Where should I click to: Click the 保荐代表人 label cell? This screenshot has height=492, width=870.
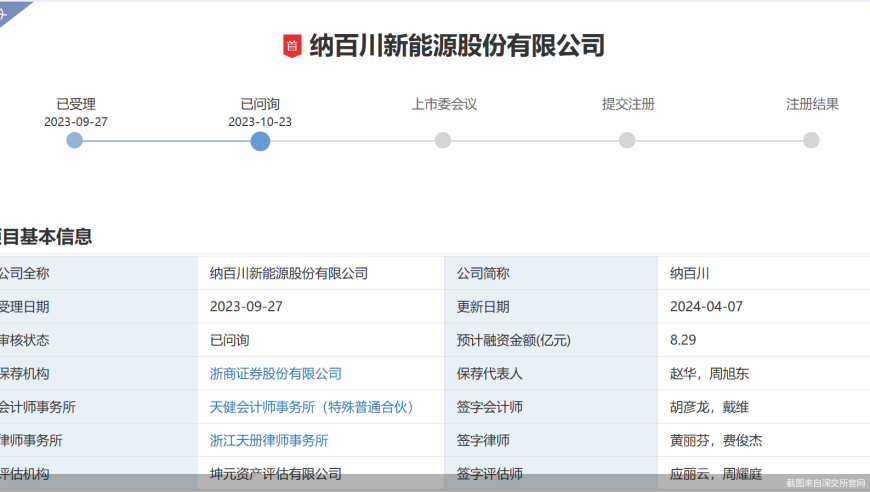[x=551, y=373]
